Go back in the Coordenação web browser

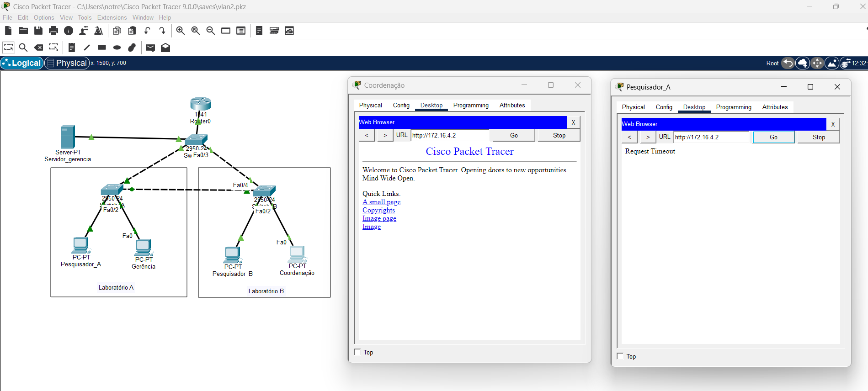tap(367, 135)
